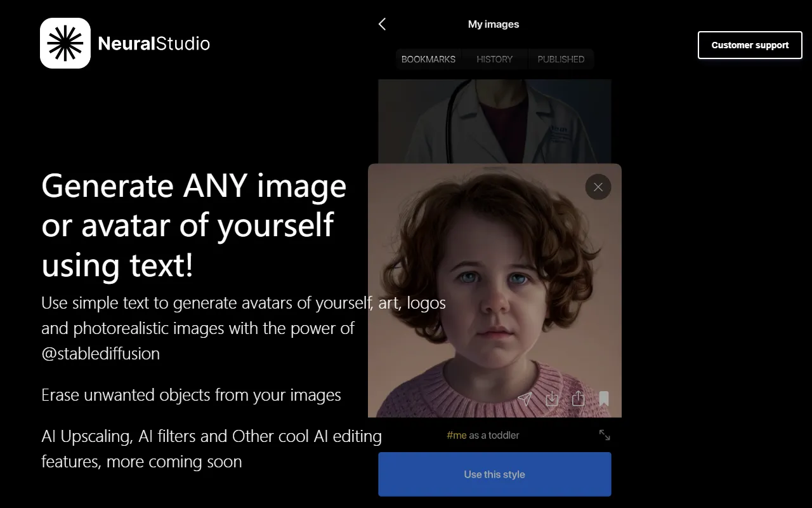Expand the prompt with the diagonal arrows icon
This screenshot has width=812, height=508.
pos(604,434)
